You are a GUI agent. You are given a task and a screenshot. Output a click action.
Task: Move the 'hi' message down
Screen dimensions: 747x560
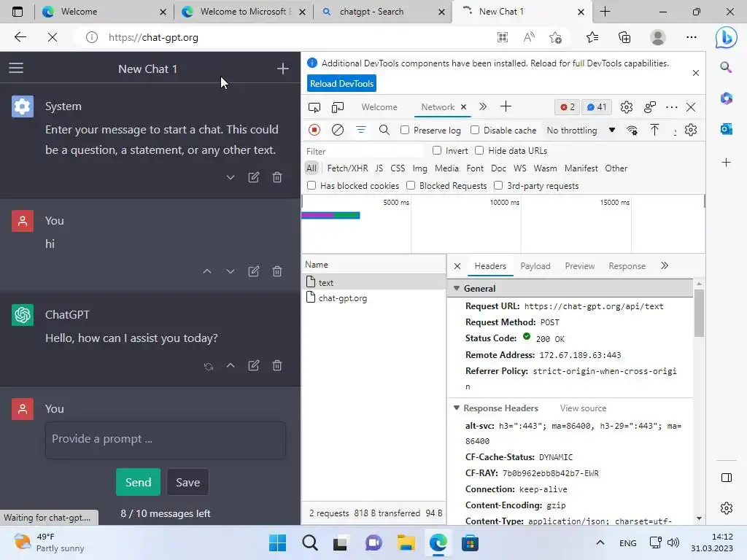(x=231, y=271)
